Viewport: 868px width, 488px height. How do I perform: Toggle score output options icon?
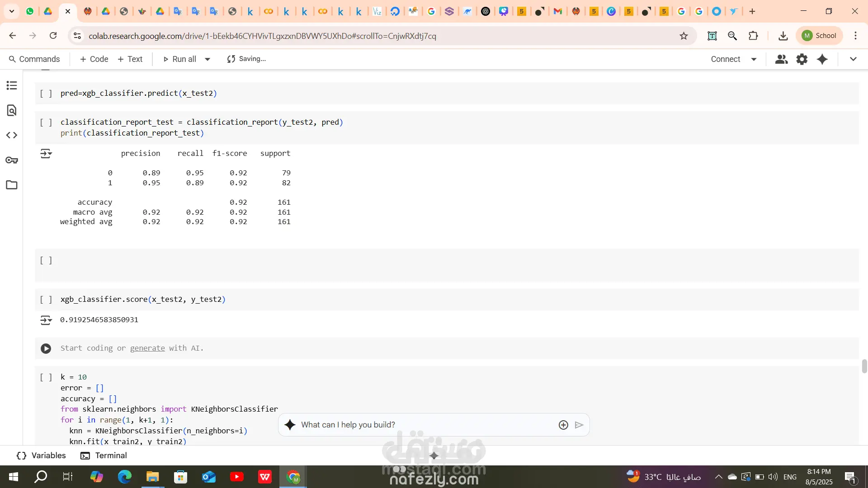[x=46, y=320]
